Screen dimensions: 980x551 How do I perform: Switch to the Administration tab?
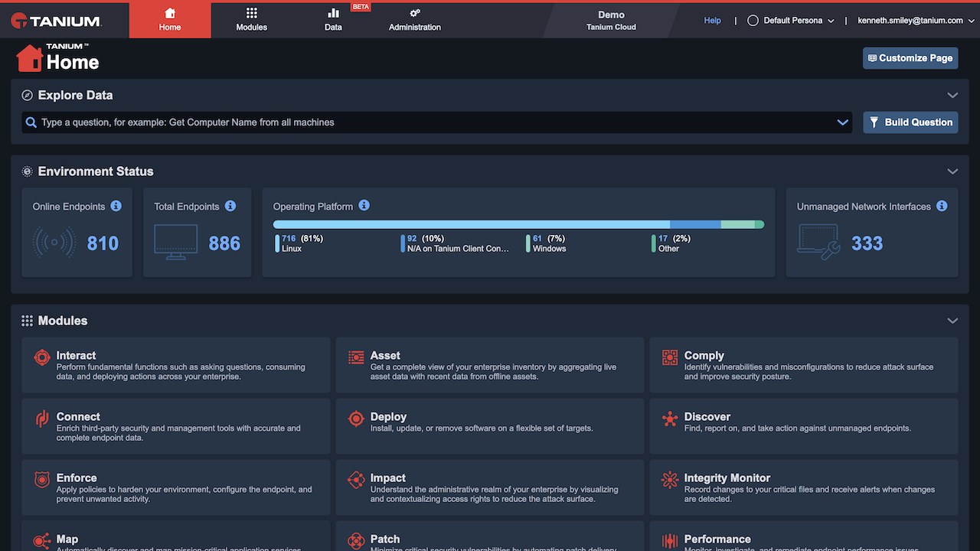click(415, 20)
